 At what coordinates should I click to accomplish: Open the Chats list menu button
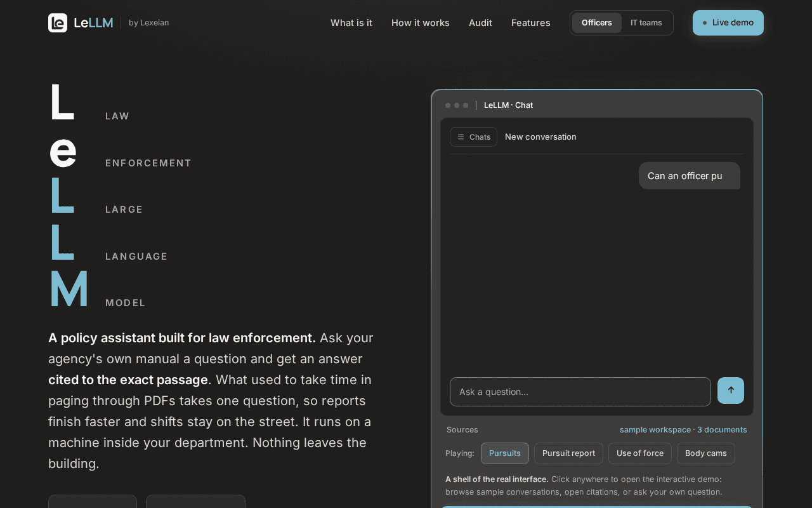click(473, 137)
